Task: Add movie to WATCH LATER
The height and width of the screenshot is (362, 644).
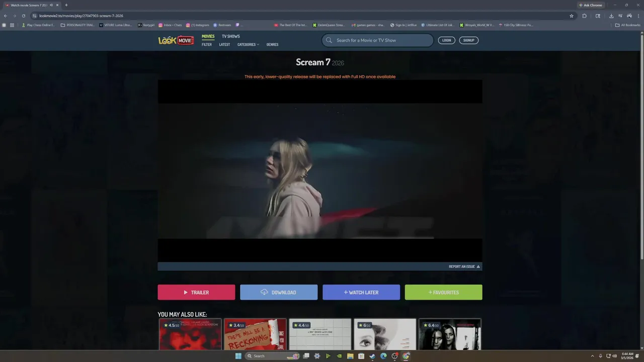Action: 361,292
